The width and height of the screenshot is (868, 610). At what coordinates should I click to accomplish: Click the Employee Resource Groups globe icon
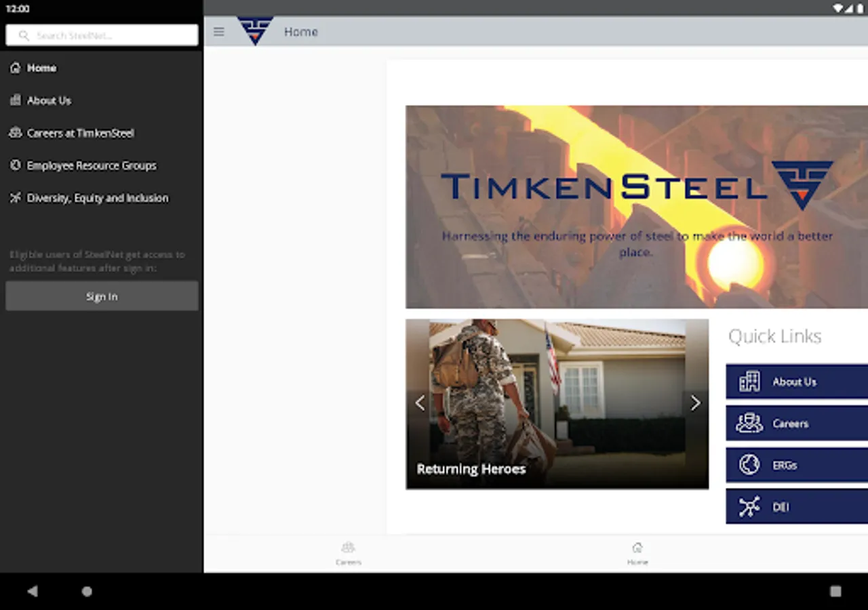point(15,165)
